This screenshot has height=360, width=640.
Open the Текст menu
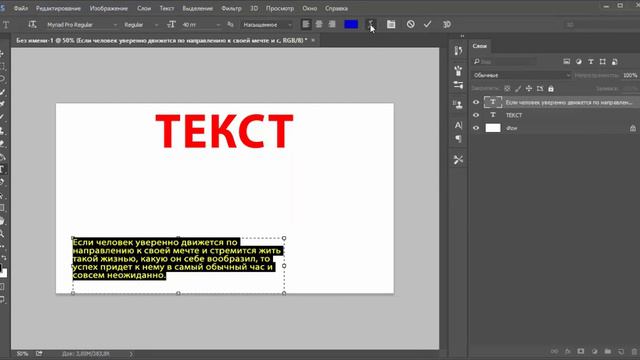click(167, 8)
